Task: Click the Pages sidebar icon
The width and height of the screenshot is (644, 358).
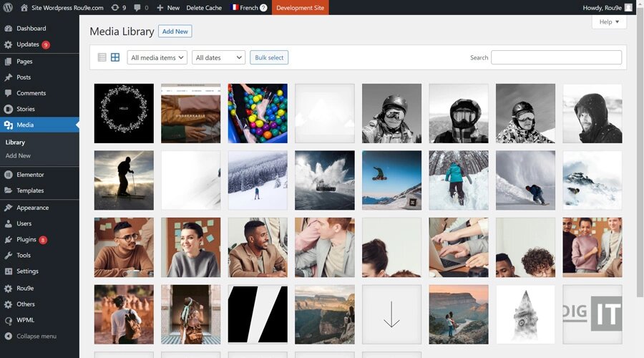Action: point(8,62)
